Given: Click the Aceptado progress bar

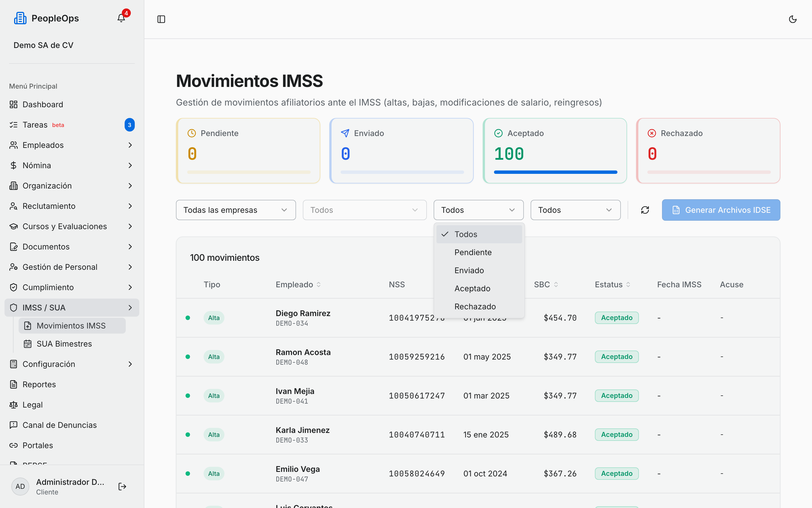Looking at the screenshot, I should 555,172.
